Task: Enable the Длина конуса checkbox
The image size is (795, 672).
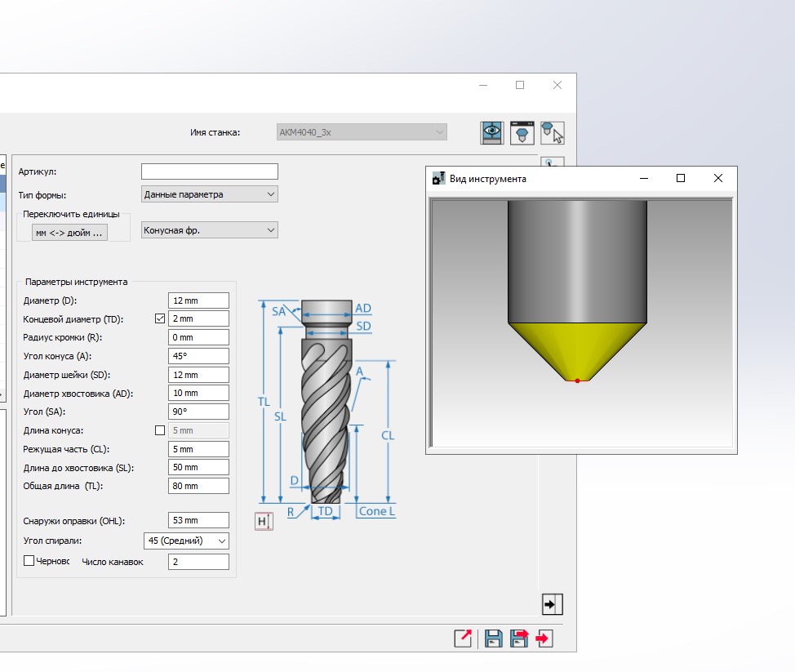Action: point(160,430)
